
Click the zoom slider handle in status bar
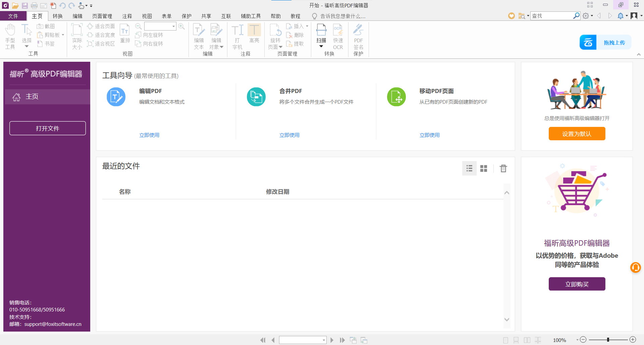pyautogui.click(x=608, y=340)
